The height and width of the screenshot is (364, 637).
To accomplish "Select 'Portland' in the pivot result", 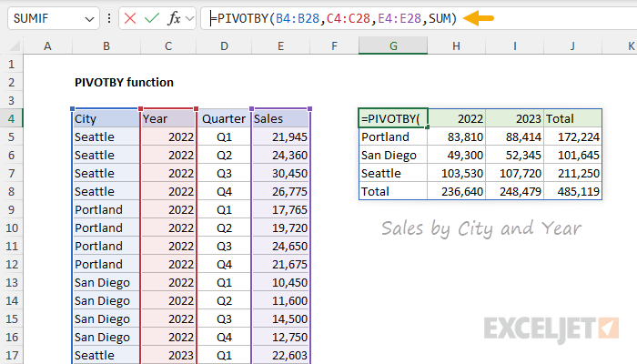I will 393,136.
